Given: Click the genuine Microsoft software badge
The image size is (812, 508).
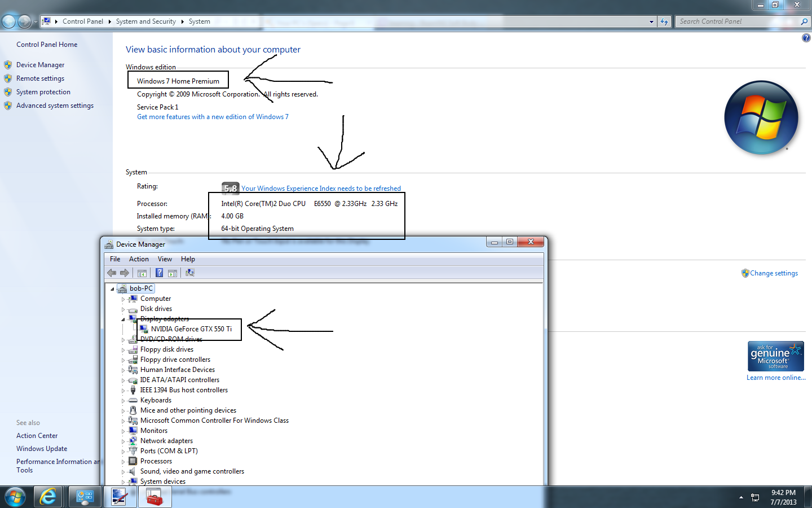Looking at the screenshot, I should click(x=775, y=356).
